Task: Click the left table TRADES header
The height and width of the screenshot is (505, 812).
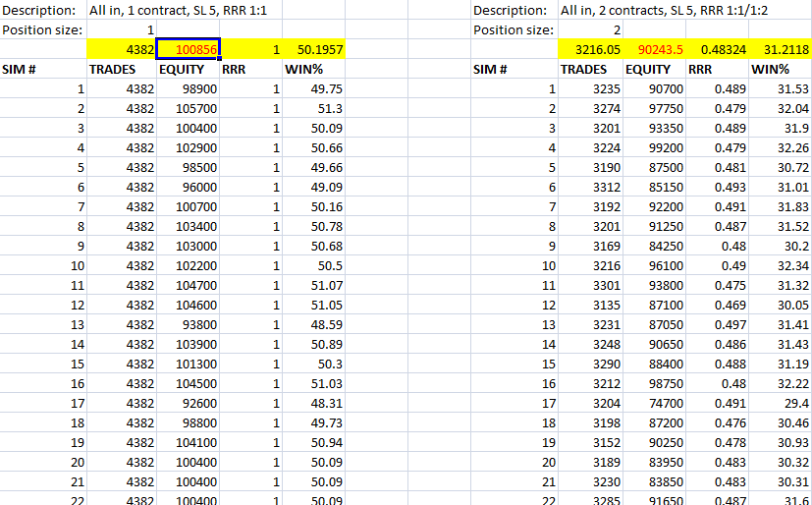Action: click(x=112, y=70)
